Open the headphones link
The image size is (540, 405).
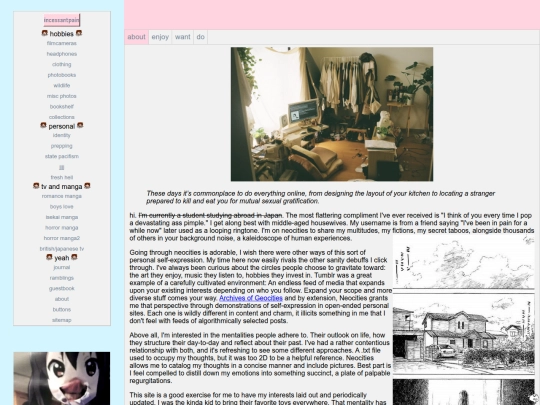coord(62,54)
